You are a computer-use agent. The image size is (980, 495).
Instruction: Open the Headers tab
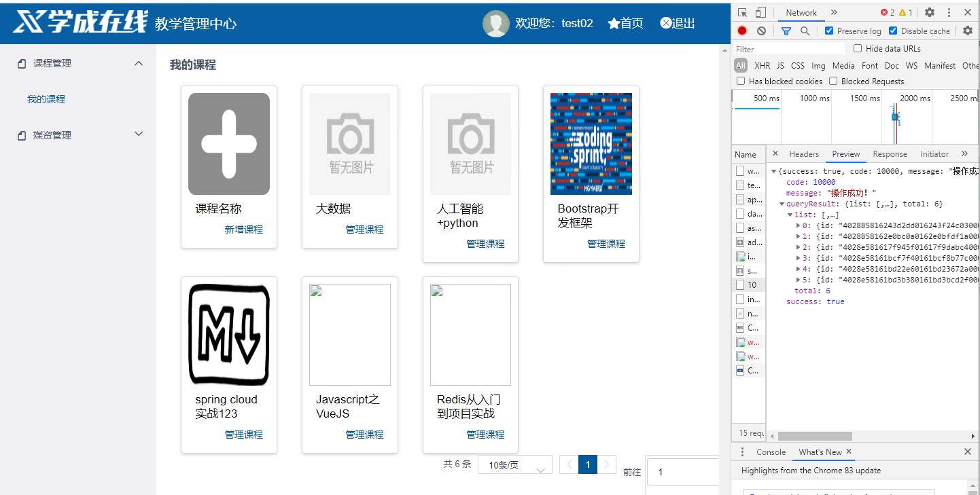(x=804, y=154)
